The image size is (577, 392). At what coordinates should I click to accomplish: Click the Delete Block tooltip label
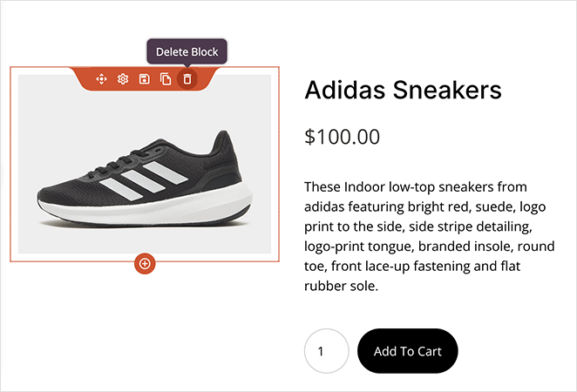pyautogui.click(x=187, y=52)
